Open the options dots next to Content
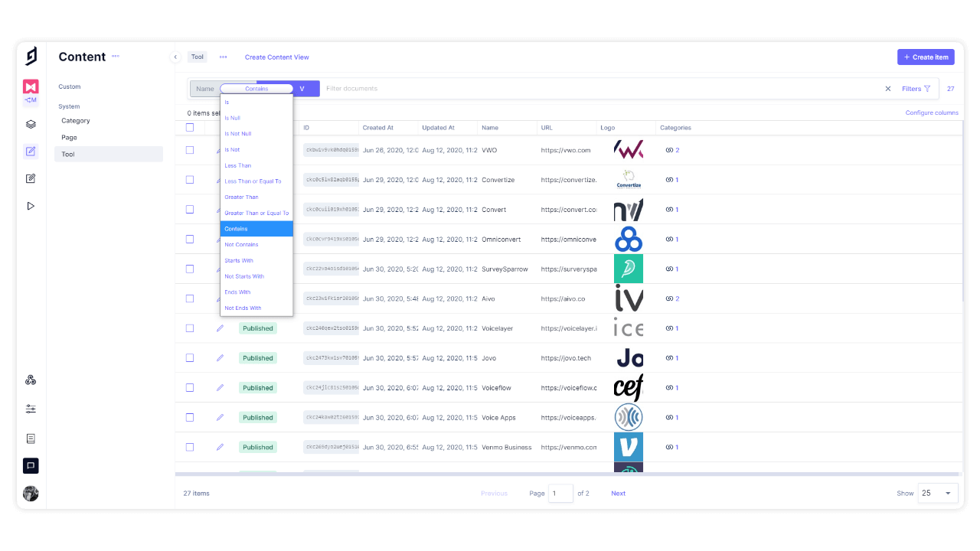The image size is (980, 551). pos(116,56)
